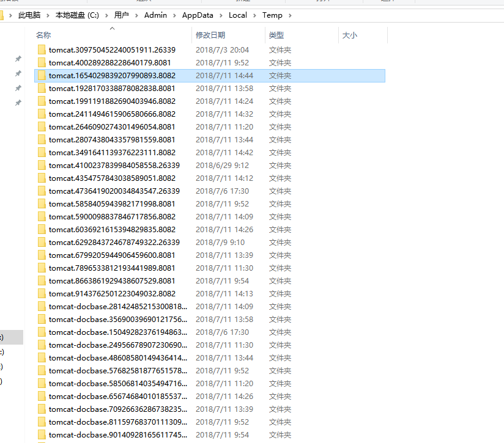
Task: Sort by 修改日期 column header
Action: (x=210, y=35)
